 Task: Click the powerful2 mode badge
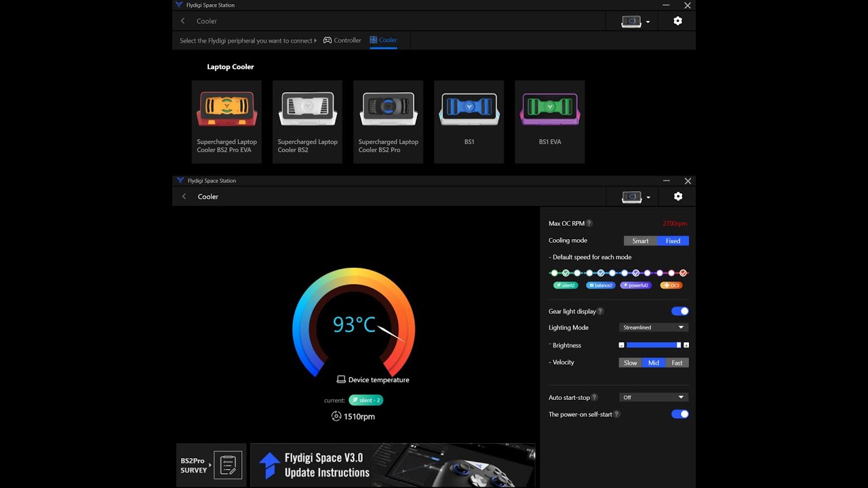pyautogui.click(x=636, y=285)
